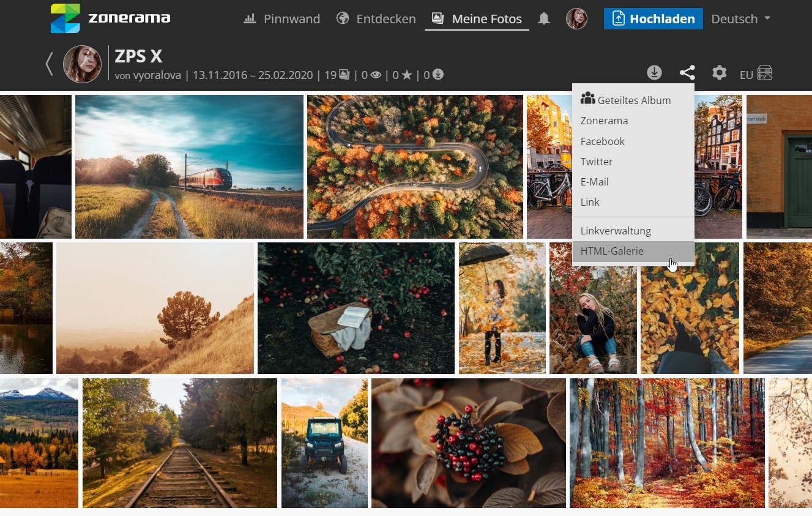812x516 pixels.
Task: Open notifications bell icon
Action: click(x=543, y=19)
